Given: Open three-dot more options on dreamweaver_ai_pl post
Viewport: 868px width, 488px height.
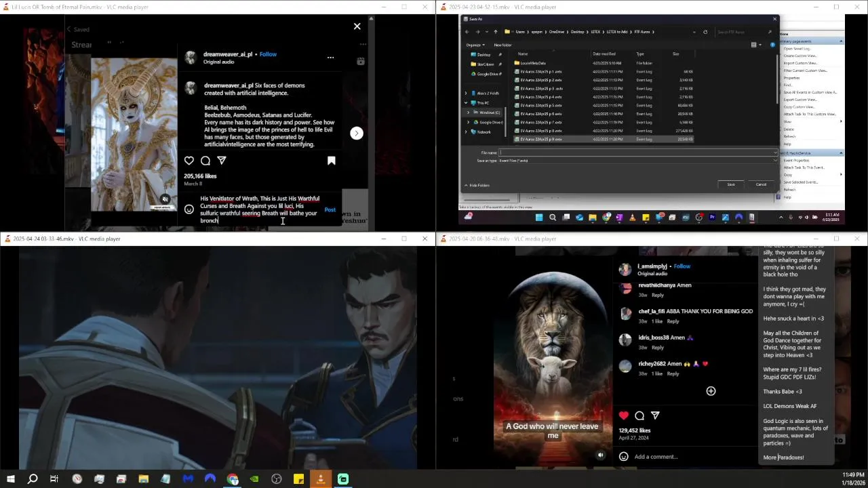Looking at the screenshot, I should click(330, 58).
